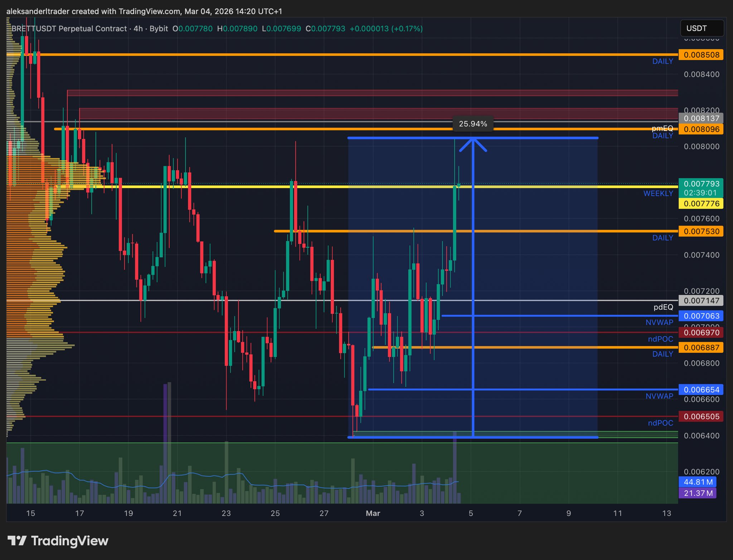Click the purple 21.37 M volume label
The image size is (733, 560).
698,493
